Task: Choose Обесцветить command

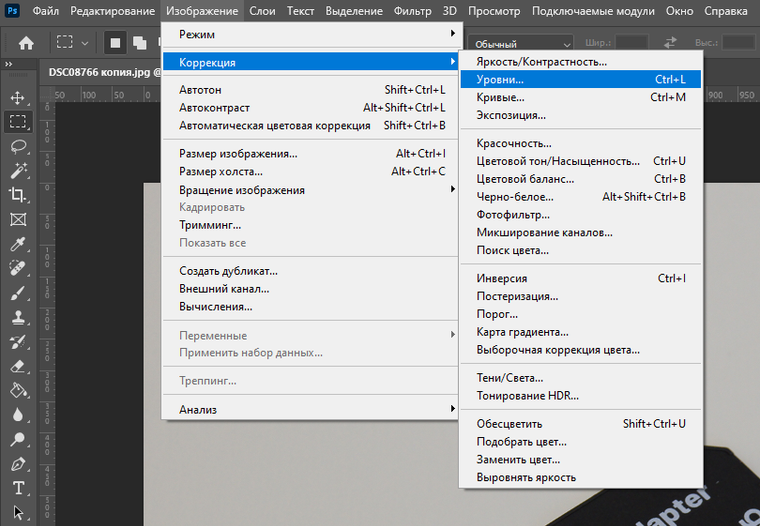Action: click(581, 424)
